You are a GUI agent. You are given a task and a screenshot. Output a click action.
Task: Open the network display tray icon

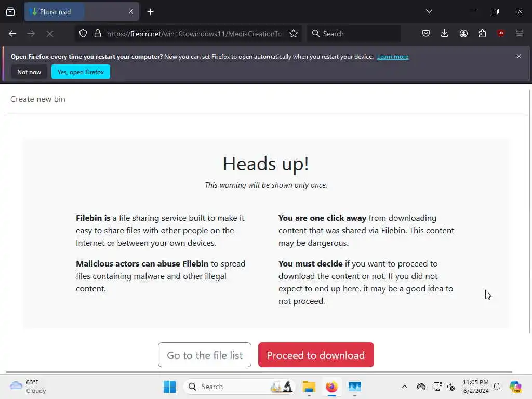[x=437, y=387]
